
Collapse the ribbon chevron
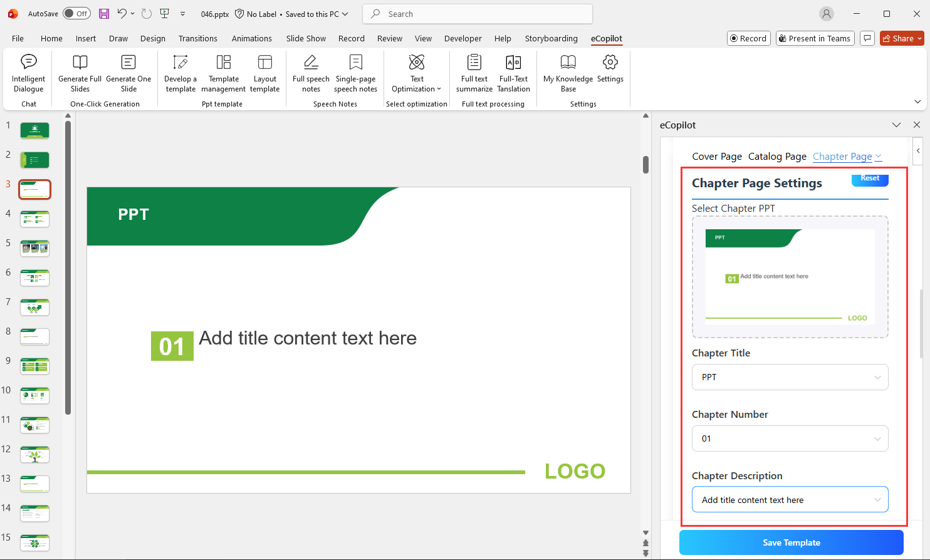pyautogui.click(x=917, y=101)
